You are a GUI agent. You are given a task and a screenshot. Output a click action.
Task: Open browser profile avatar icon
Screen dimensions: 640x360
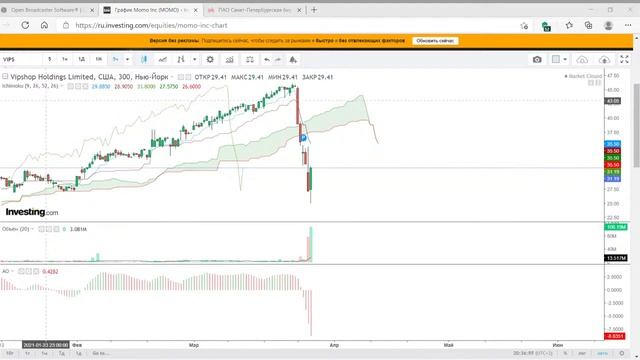point(608,25)
